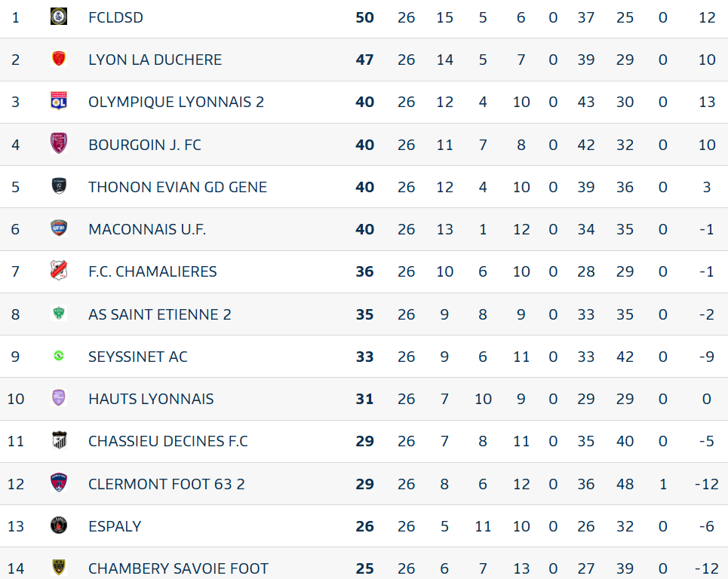Image resolution: width=728 pixels, height=579 pixels.
Task: Click the Chassieu Decines striped crest
Action: (59, 440)
